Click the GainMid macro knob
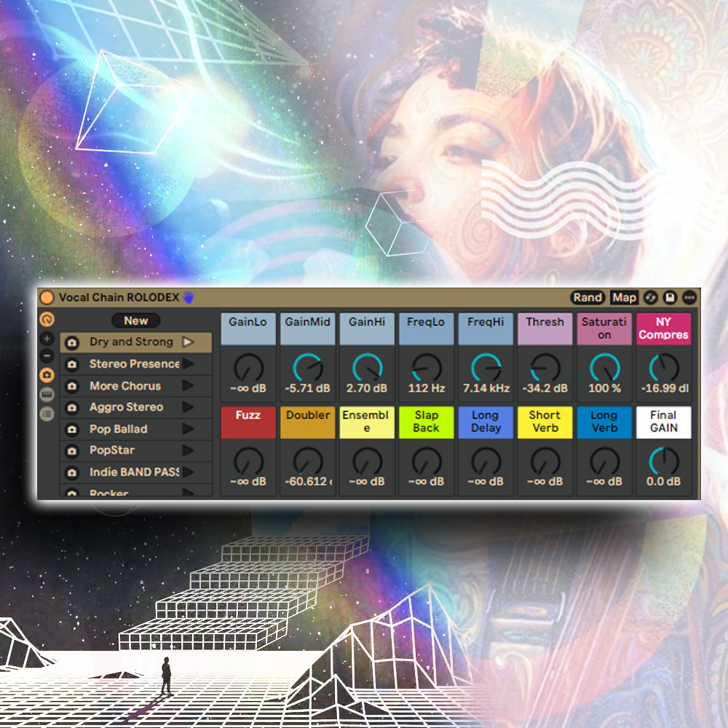The height and width of the screenshot is (728, 728). [308, 368]
